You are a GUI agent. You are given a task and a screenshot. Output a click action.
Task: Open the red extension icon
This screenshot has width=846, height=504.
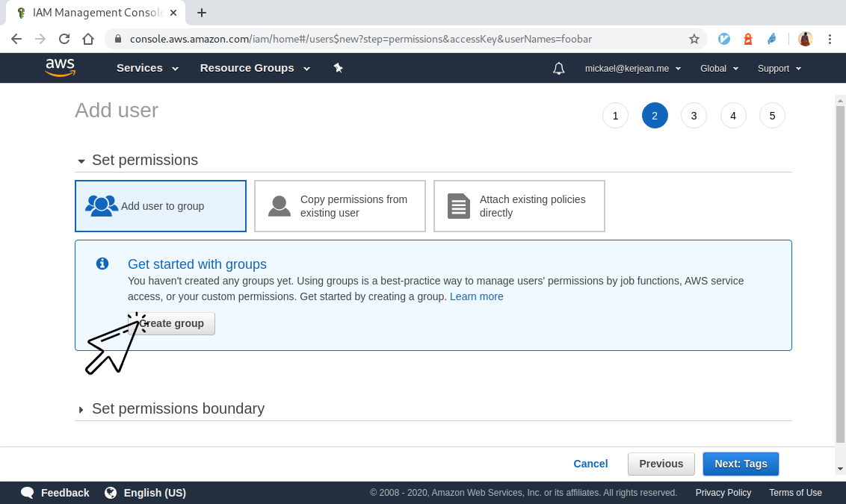point(748,39)
